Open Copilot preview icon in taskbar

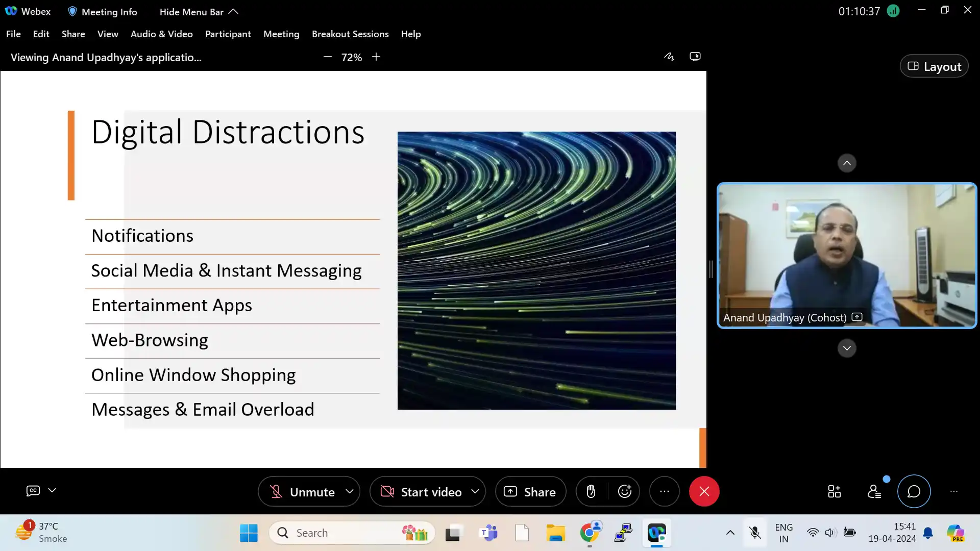[955, 533]
